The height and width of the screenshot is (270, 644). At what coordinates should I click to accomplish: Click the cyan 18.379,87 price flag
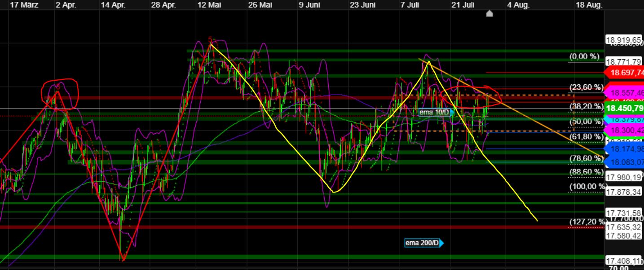pos(624,119)
